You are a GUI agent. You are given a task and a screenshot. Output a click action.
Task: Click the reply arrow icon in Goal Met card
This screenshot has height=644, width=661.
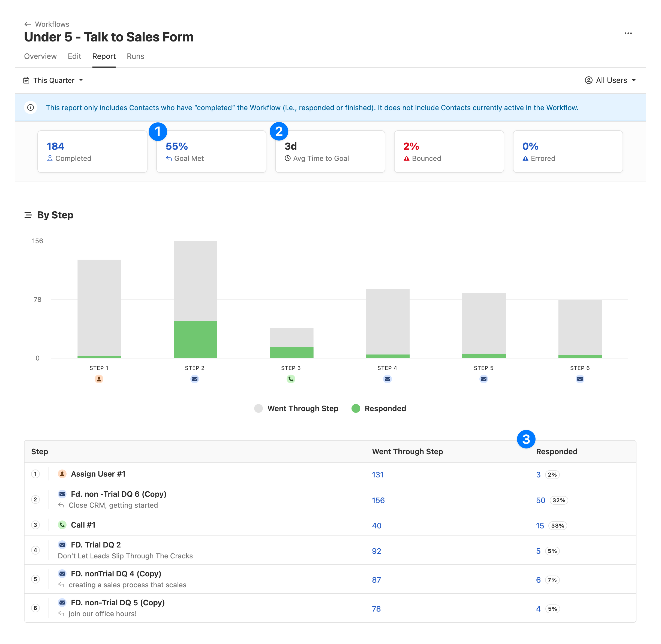tap(169, 158)
